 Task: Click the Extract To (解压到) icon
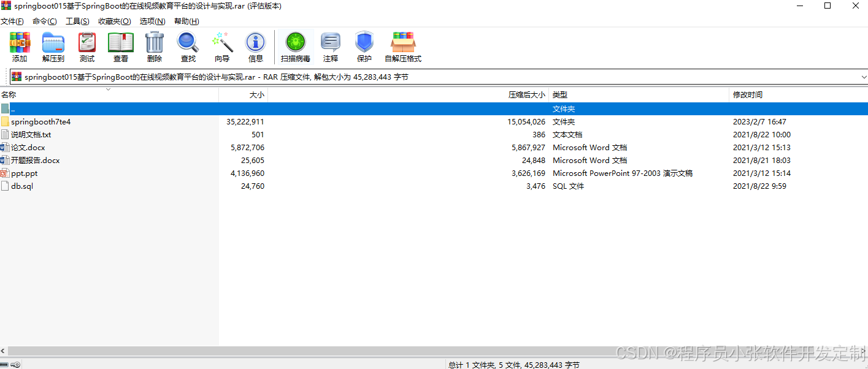53,47
